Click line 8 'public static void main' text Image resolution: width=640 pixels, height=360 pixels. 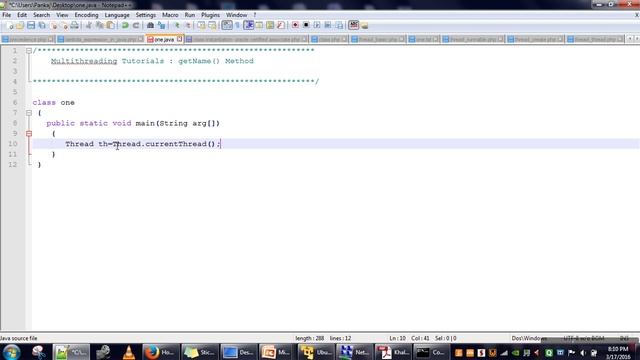[133, 123]
